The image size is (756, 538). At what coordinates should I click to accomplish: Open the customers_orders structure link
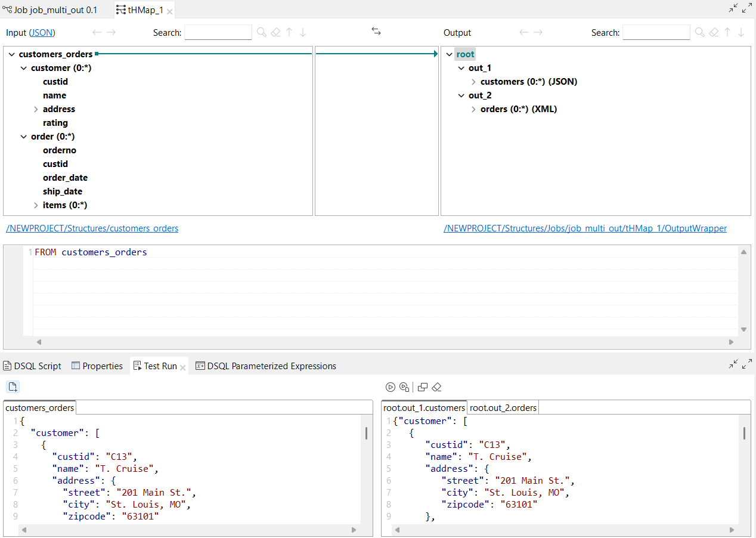point(92,228)
